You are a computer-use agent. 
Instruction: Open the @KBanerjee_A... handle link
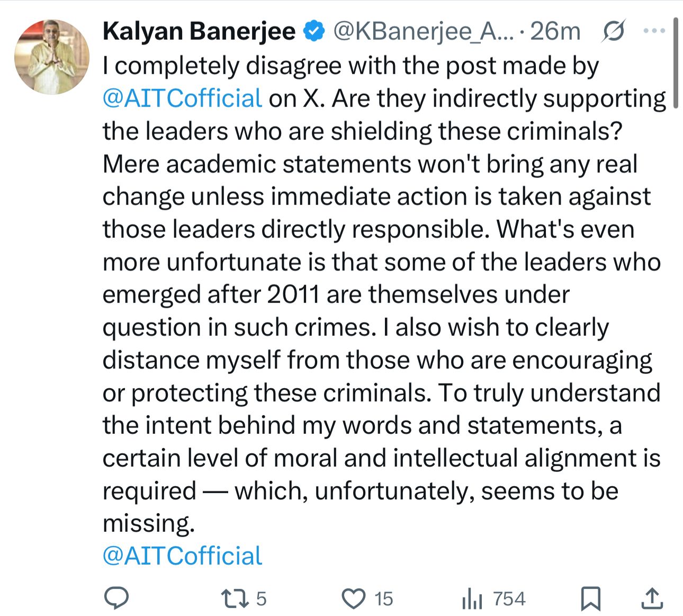pyautogui.click(x=424, y=31)
